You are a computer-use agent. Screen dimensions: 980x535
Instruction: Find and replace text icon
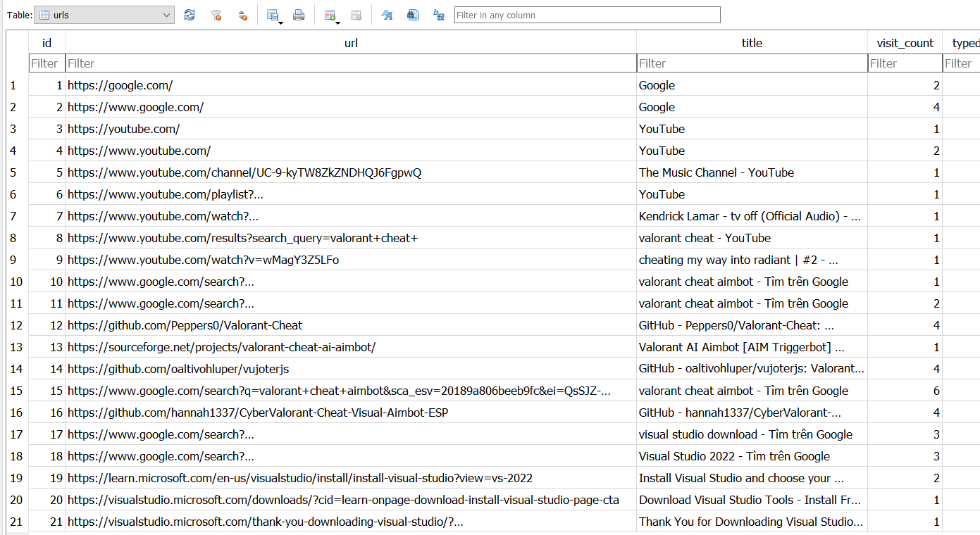coord(439,15)
